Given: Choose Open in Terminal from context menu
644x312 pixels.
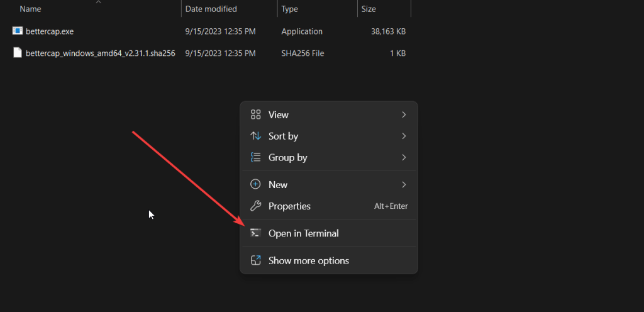Looking at the screenshot, I should pos(303,233).
